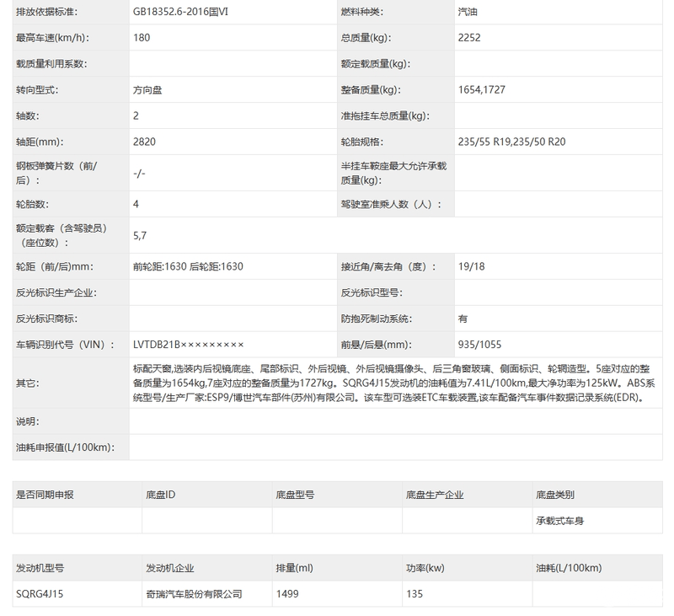Click the track width text 前轮距:1630 后轮距:1630
The height and width of the screenshot is (616, 674).
[188, 266]
